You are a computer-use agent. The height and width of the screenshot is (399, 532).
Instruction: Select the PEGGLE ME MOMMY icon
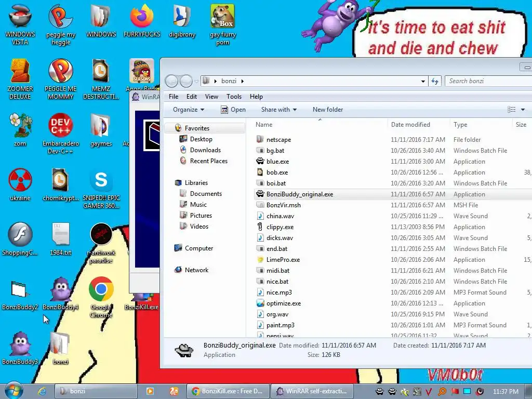(x=60, y=79)
